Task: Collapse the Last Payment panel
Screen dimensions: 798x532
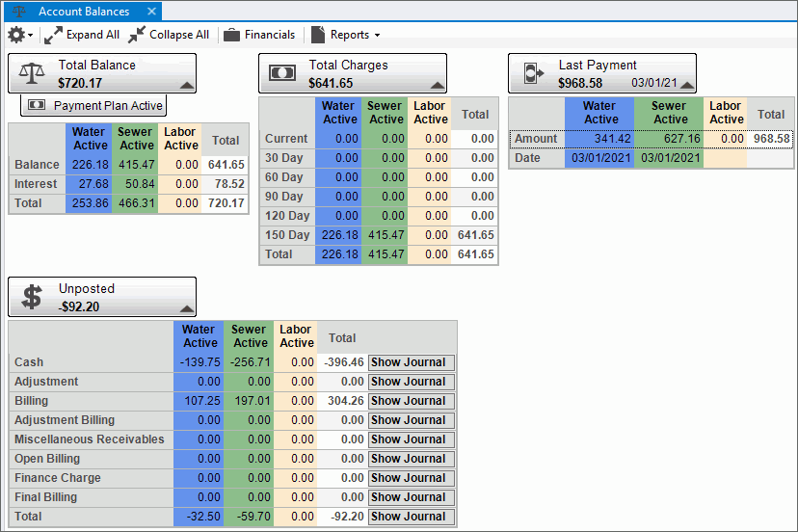Action: pyautogui.click(x=687, y=85)
